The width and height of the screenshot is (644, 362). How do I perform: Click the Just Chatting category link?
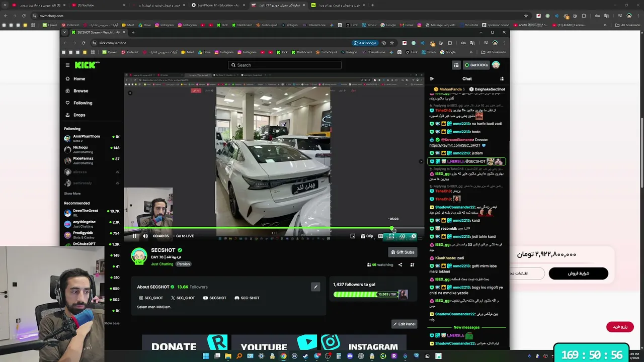point(162,264)
